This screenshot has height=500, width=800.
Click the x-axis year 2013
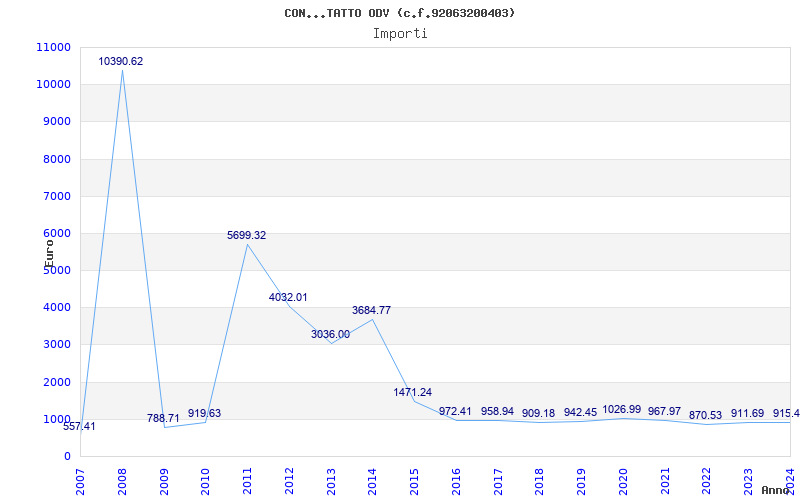tap(331, 482)
